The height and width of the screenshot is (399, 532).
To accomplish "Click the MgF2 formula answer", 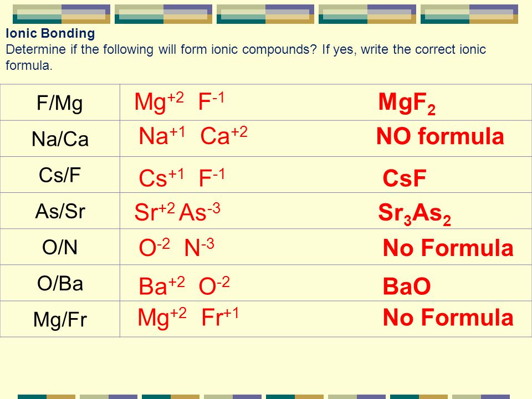I will pos(407,104).
